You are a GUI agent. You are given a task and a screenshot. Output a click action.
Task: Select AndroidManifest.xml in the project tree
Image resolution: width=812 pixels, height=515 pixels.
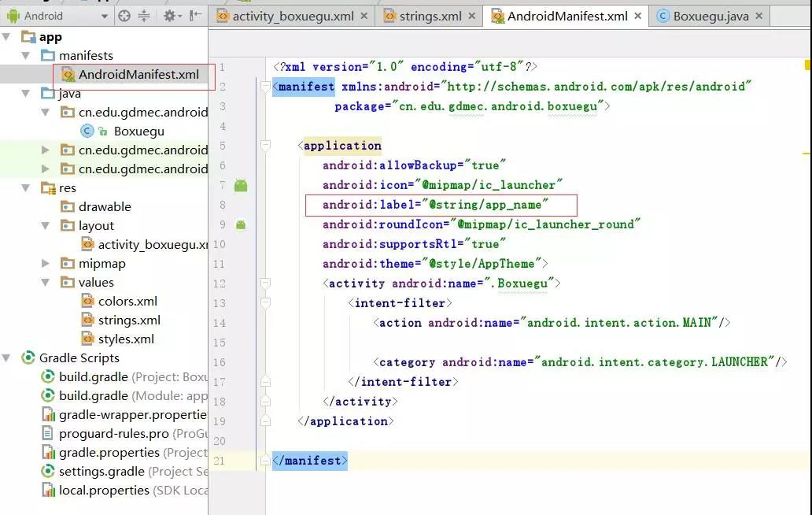click(138, 75)
